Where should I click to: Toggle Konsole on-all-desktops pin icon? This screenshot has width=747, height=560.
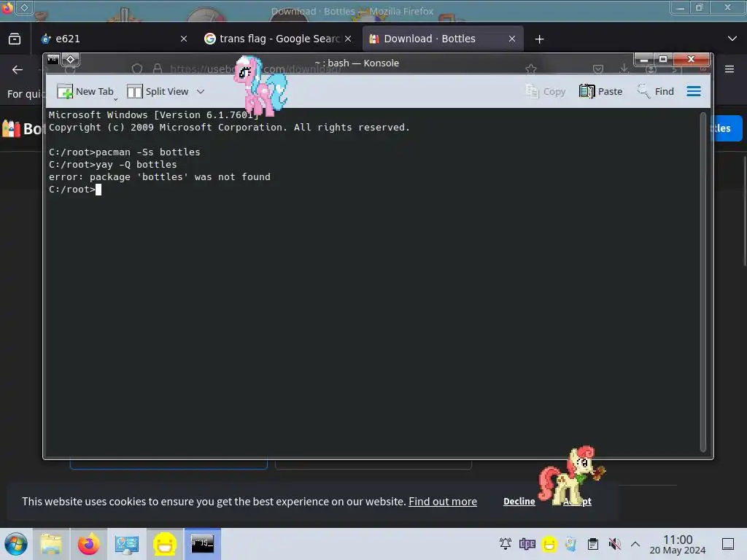(x=71, y=60)
